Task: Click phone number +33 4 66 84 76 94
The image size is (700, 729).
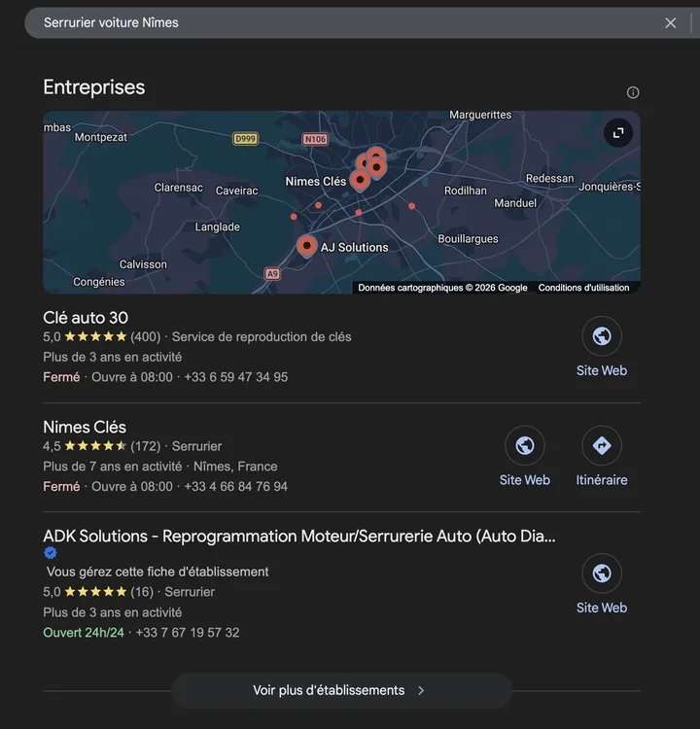Action: click(x=236, y=486)
